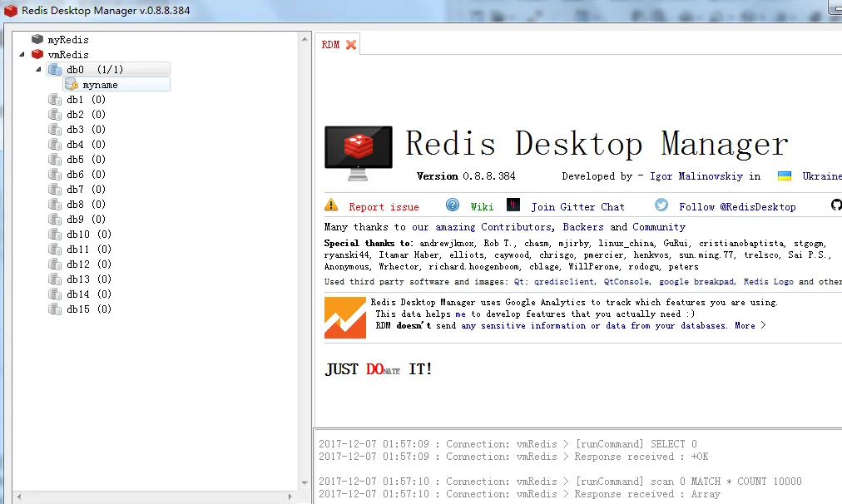Viewport: 842px width, 504px height.
Task: Open Follow @RedisDesktop link
Action: coord(737,207)
